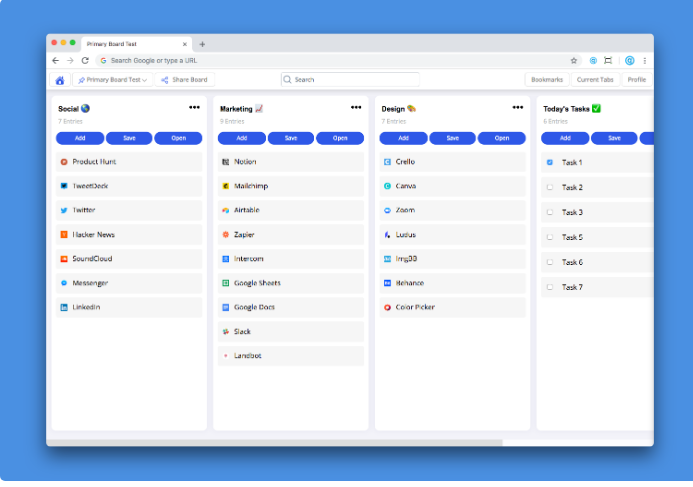Viewport: 693px width, 487px height.
Task: Expand the Primary Board Test dropdown
Action: (x=113, y=80)
